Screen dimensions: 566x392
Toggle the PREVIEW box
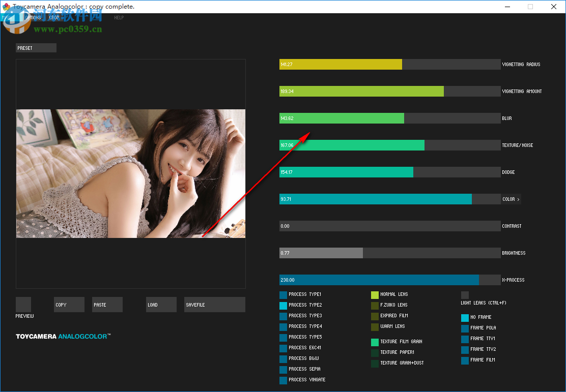pos(23,305)
